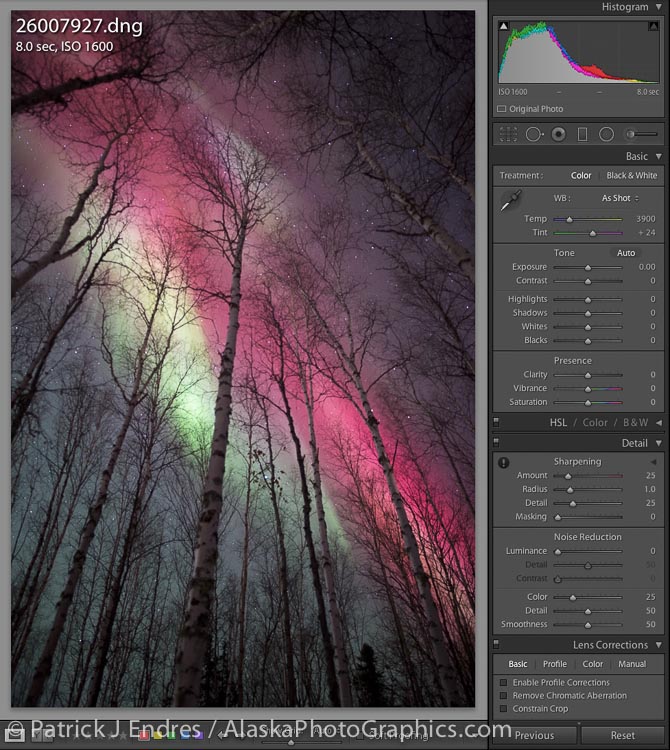This screenshot has width=670, height=750.
Task: Expand the HSL / Color / B&W panel
Action: click(x=658, y=423)
